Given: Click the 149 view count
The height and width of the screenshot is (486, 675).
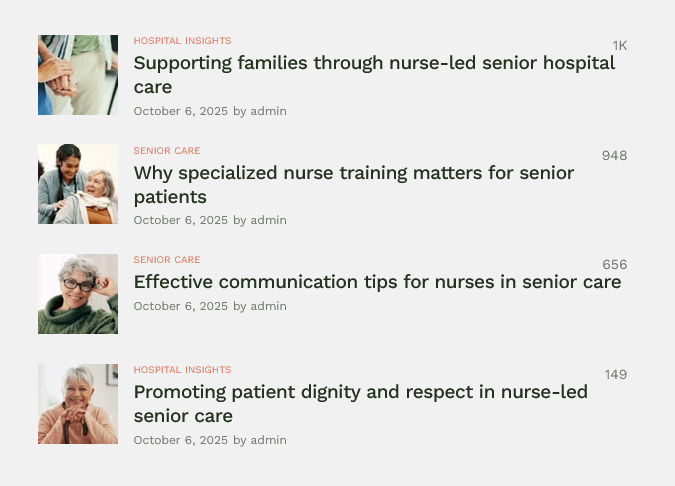Looking at the screenshot, I should [615, 375].
